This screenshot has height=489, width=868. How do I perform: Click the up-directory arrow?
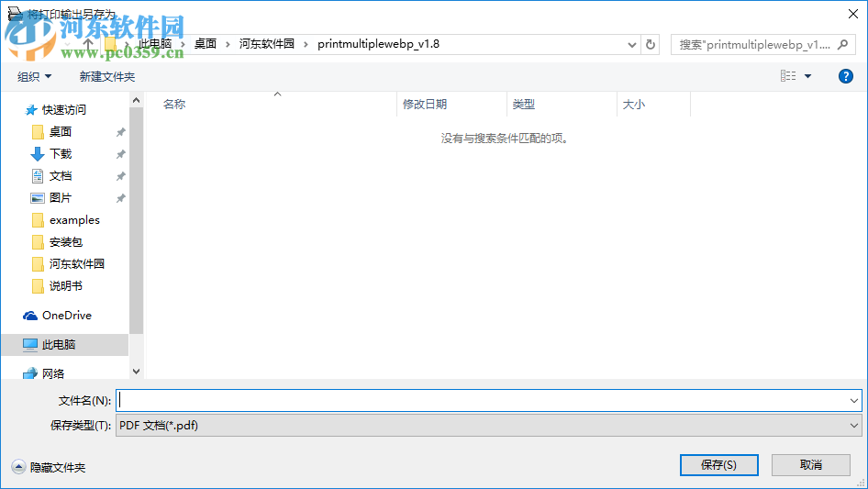point(88,44)
